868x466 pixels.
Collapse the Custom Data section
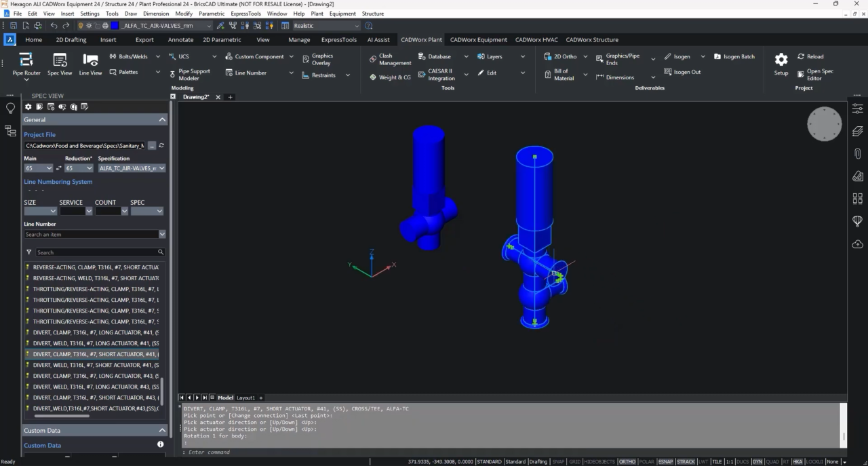click(x=162, y=430)
